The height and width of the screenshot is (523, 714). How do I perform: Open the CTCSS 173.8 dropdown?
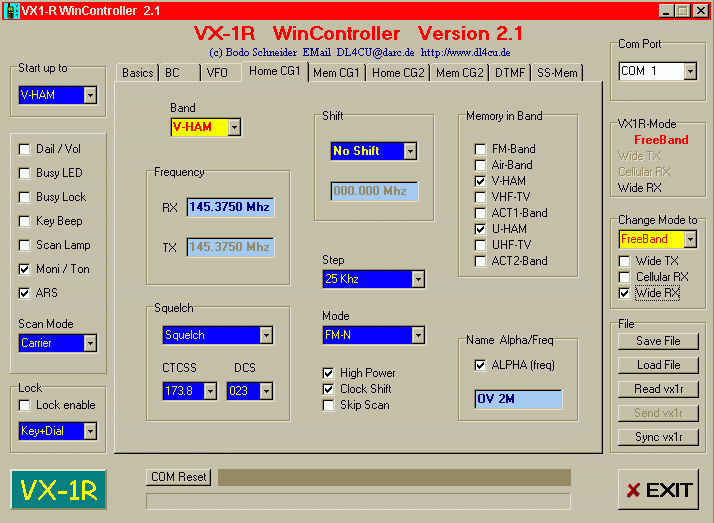click(210, 391)
